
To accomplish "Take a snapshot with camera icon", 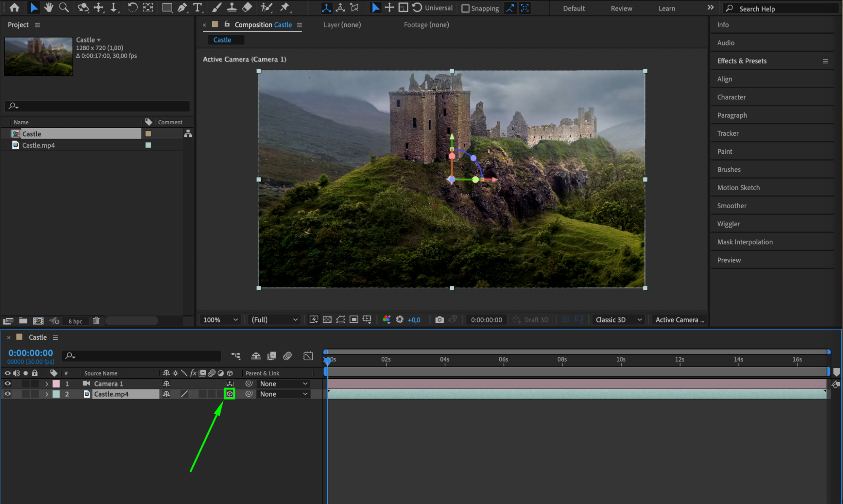I will click(439, 319).
